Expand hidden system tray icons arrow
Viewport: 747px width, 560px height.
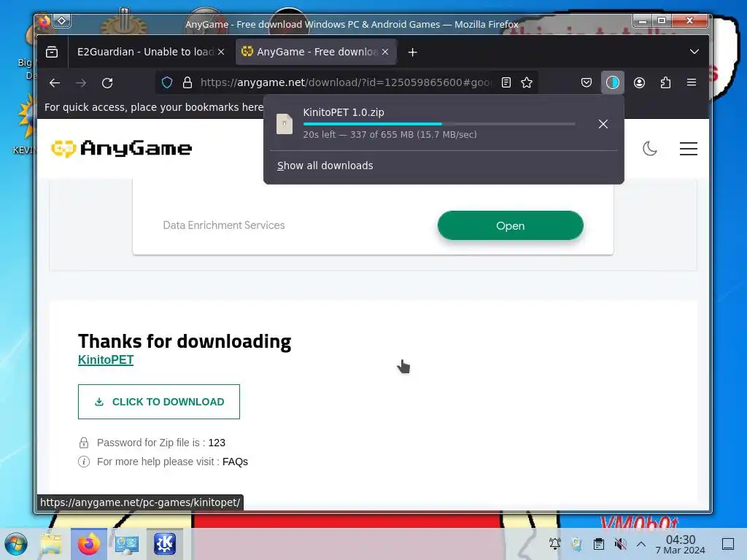click(641, 544)
